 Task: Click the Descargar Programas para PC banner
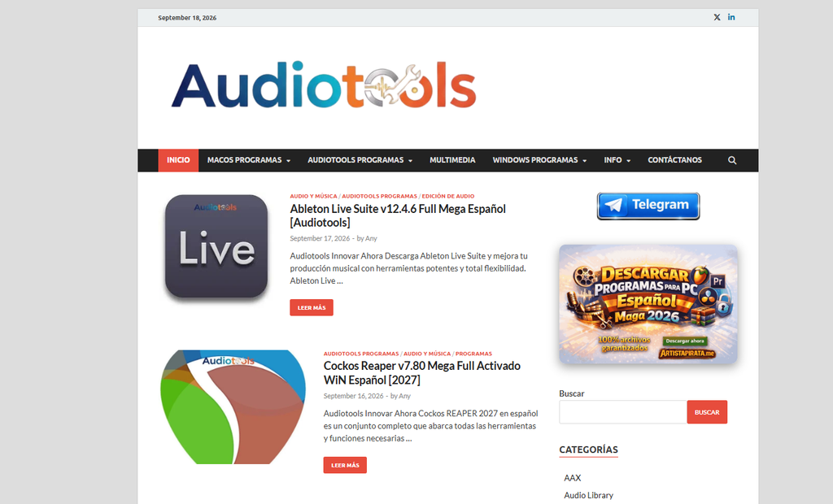pos(648,304)
